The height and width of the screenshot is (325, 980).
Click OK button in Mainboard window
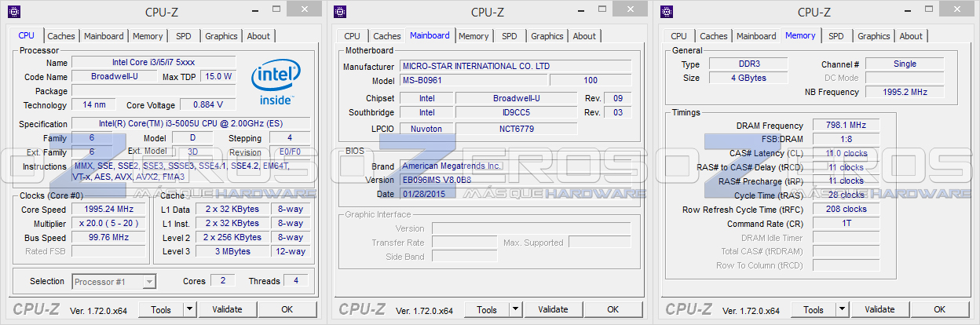click(614, 309)
